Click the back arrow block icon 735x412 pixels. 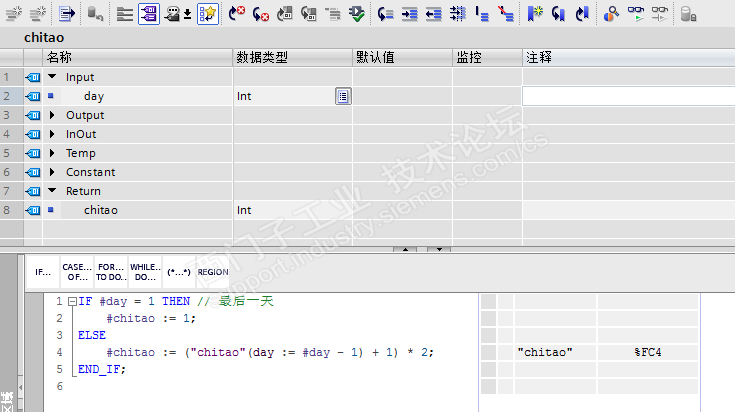(x=308, y=14)
